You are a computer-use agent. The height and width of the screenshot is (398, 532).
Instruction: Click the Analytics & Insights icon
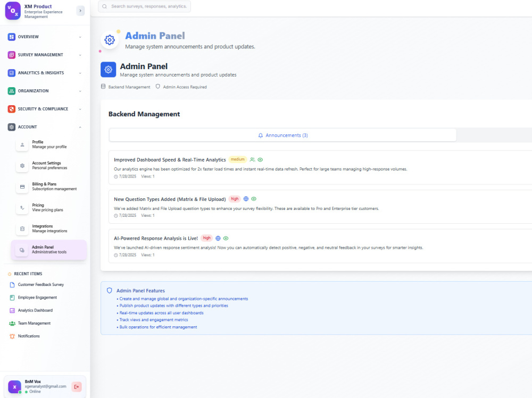point(12,73)
